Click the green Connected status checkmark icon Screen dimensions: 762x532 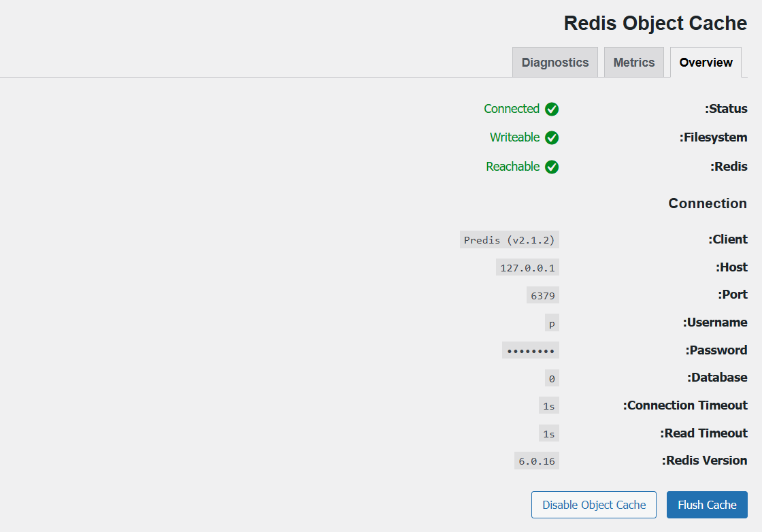(x=552, y=109)
